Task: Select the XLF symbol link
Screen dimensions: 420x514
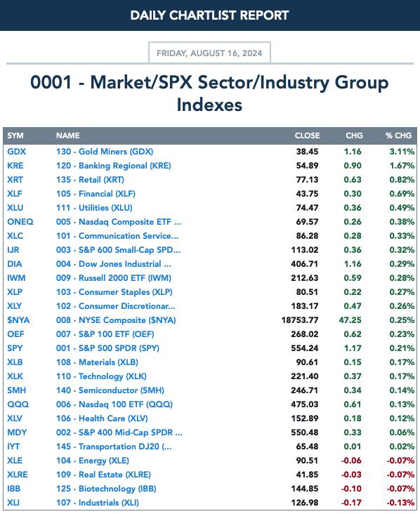Action: [15, 194]
